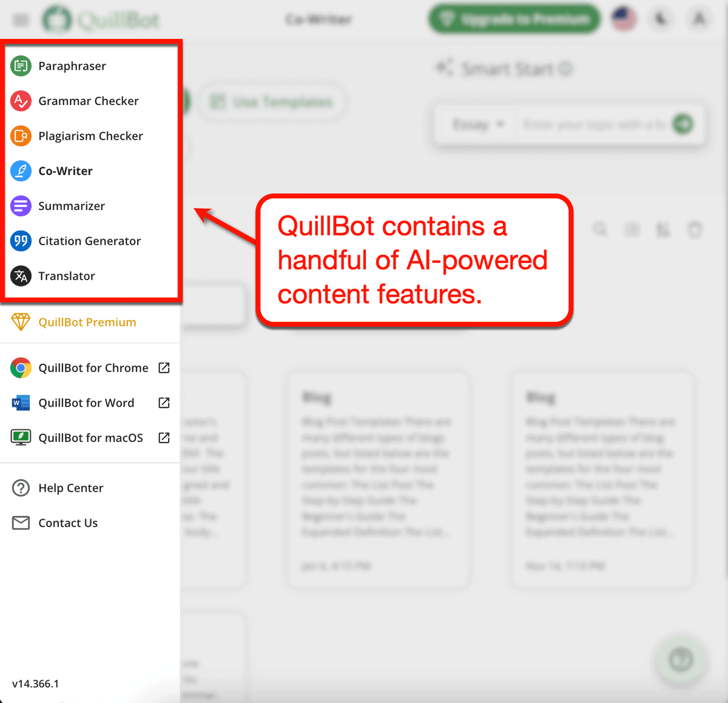Open the language flag selector

click(x=624, y=19)
